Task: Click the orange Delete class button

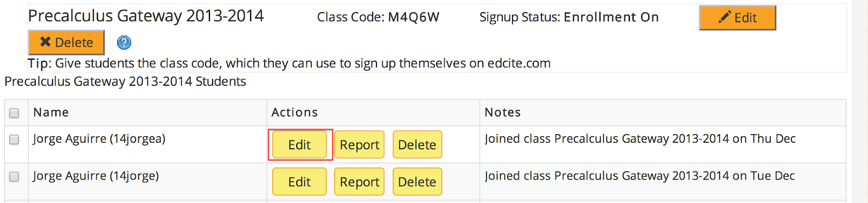Action: (66, 42)
